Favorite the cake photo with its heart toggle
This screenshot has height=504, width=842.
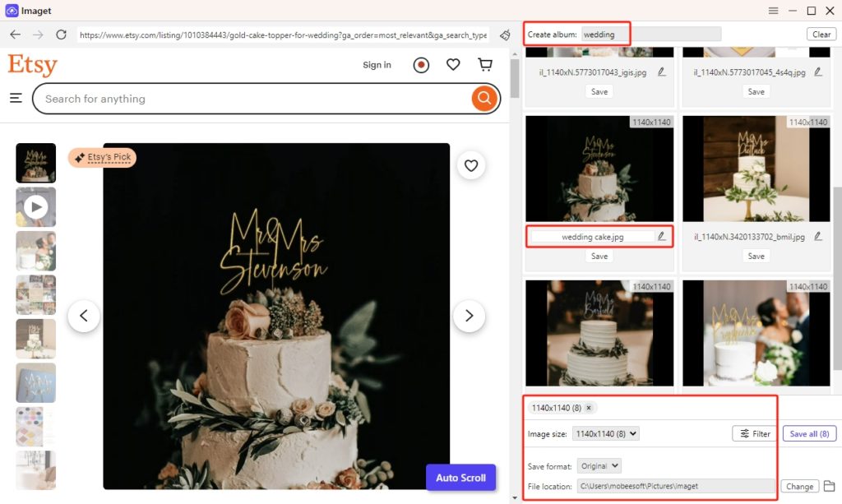(470, 165)
